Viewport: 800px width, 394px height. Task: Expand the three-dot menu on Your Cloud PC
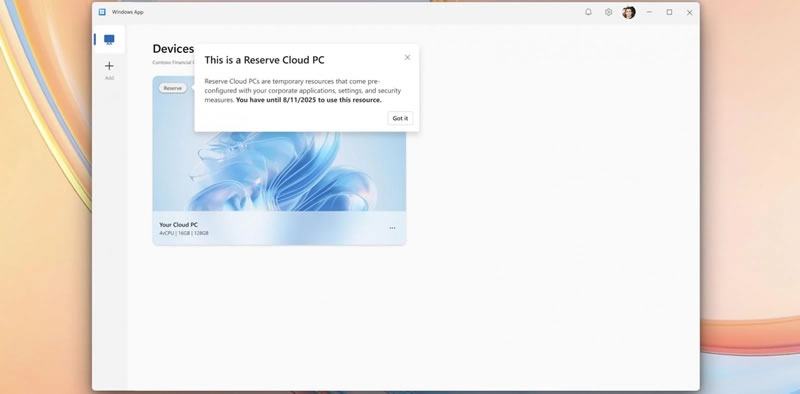(392, 228)
